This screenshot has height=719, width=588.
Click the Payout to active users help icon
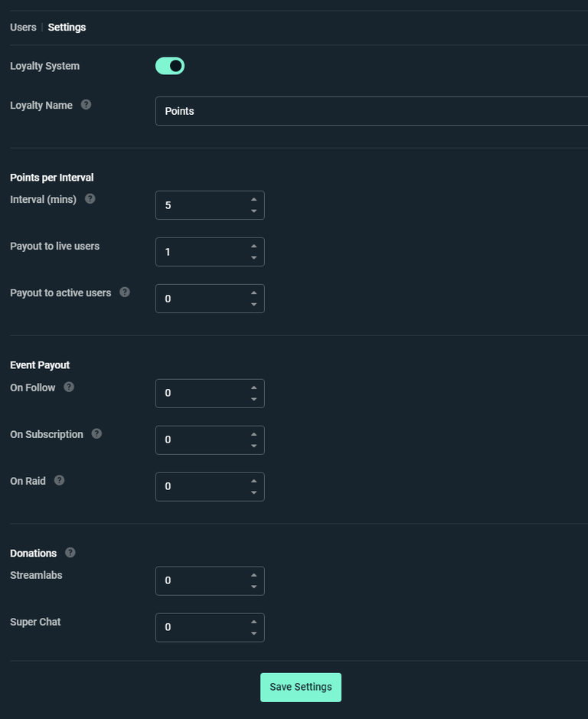(x=126, y=292)
